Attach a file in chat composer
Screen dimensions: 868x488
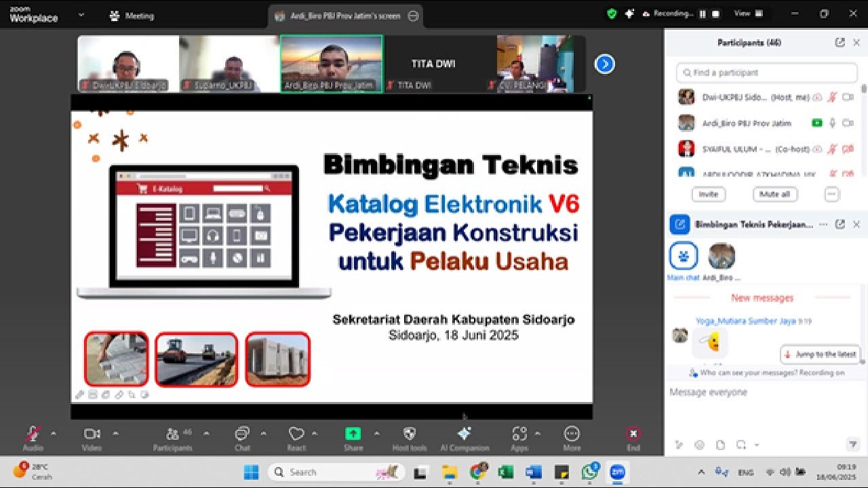point(720,445)
